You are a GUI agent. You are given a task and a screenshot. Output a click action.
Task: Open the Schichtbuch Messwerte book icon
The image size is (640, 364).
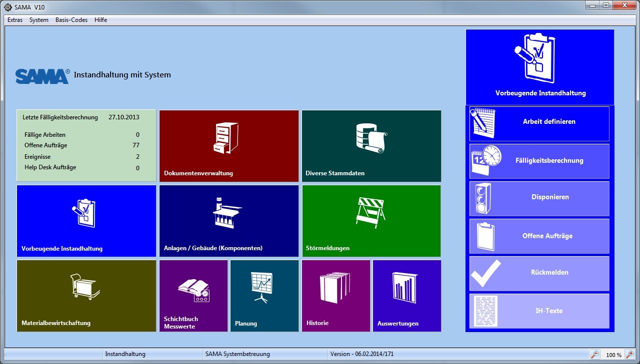[193, 290]
